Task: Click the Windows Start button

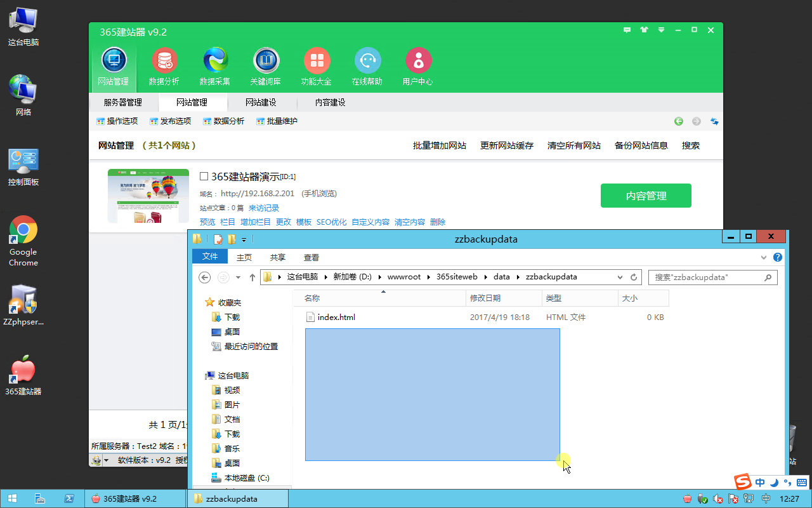Action: point(11,498)
